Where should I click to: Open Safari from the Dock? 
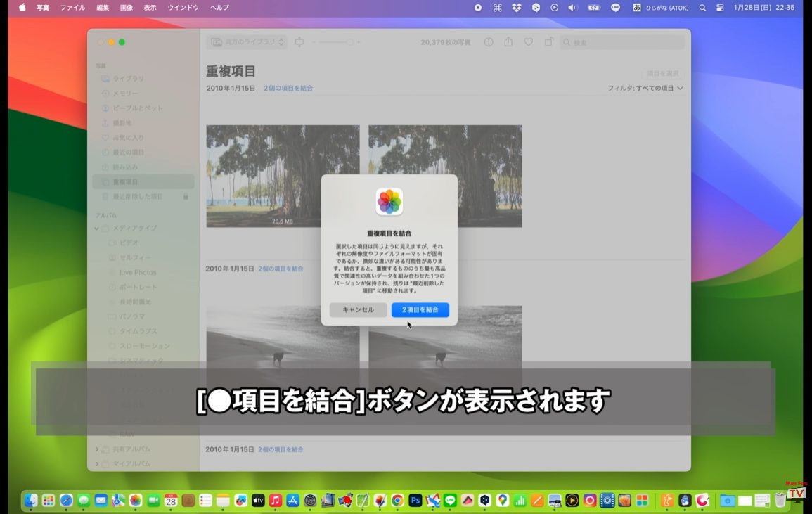[66, 500]
